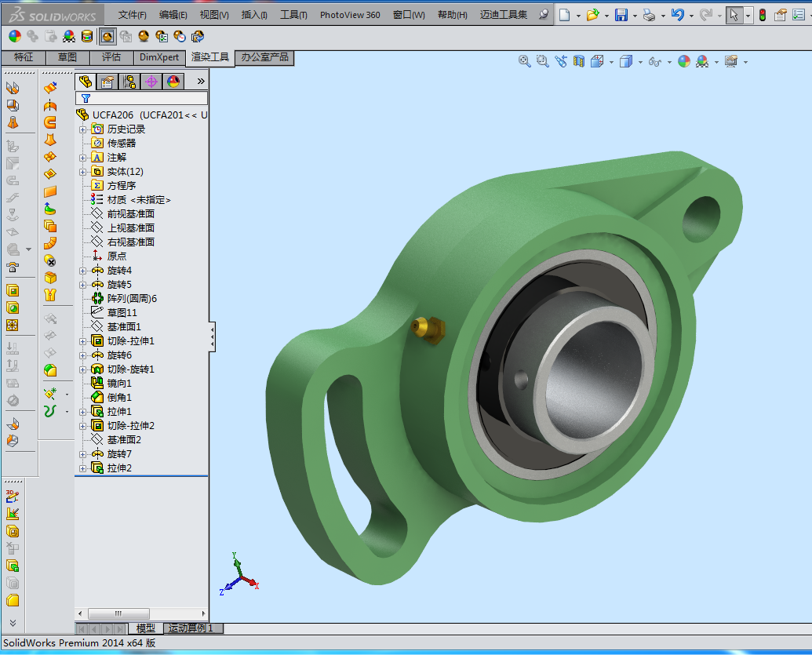812x655 pixels.
Task: Open the Display Style dropdown arrow
Action: 640,62
